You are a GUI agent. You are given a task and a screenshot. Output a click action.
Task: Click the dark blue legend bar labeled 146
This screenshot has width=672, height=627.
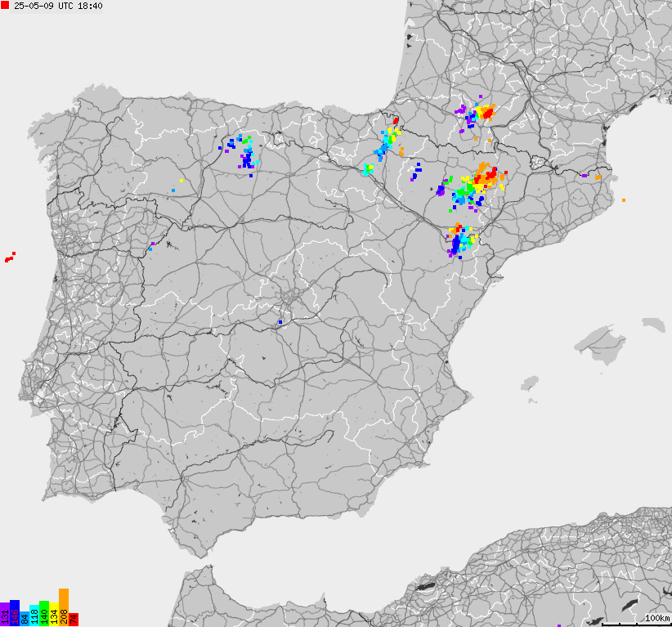click(15, 613)
